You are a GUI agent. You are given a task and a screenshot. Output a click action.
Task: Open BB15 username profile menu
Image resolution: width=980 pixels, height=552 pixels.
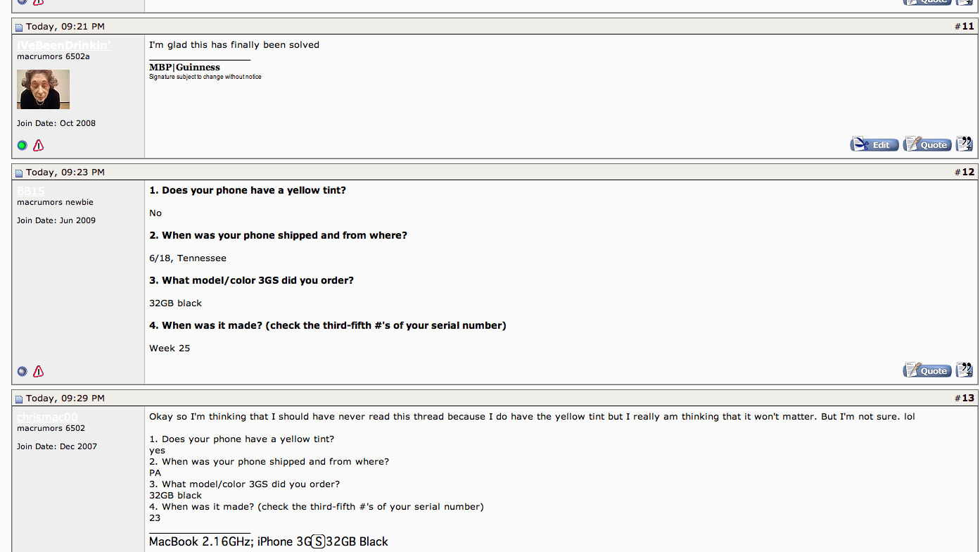click(x=31, y=191)
